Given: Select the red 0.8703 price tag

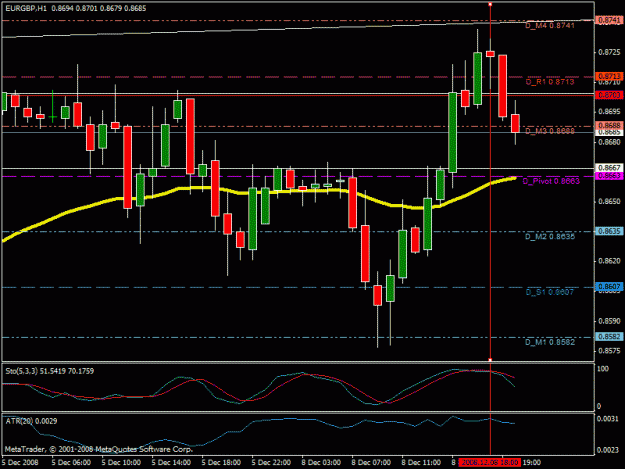Looking at the screenshot, I should 609,95.
